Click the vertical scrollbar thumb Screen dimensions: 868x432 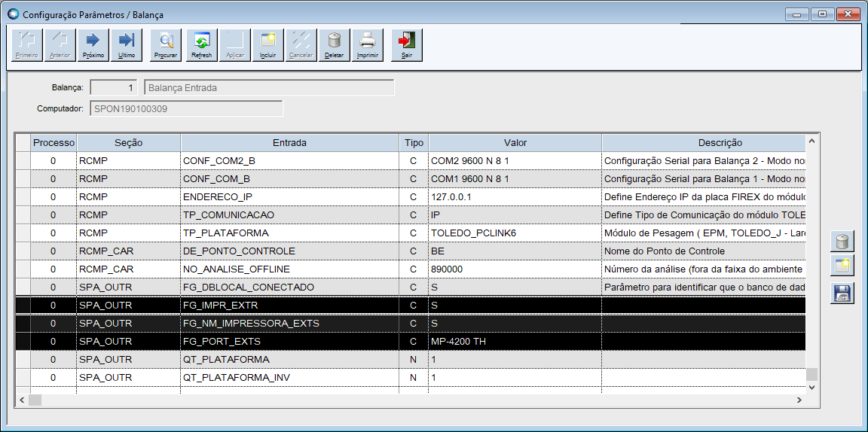811,375
